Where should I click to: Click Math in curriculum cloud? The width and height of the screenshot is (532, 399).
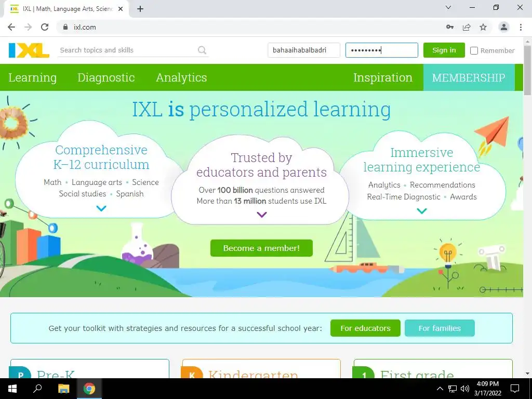coord(52,182)
